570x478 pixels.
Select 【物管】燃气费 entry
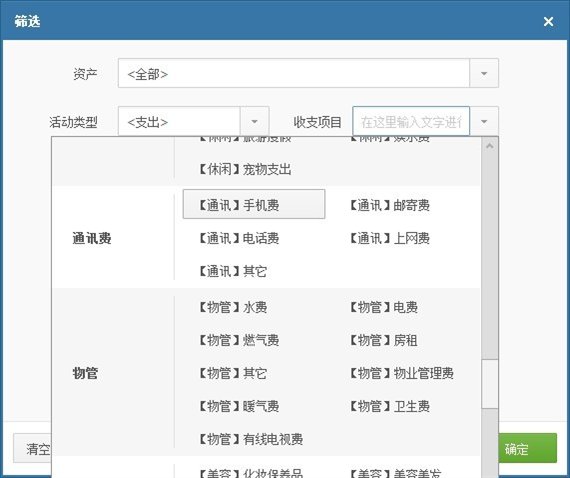(239, 341)
